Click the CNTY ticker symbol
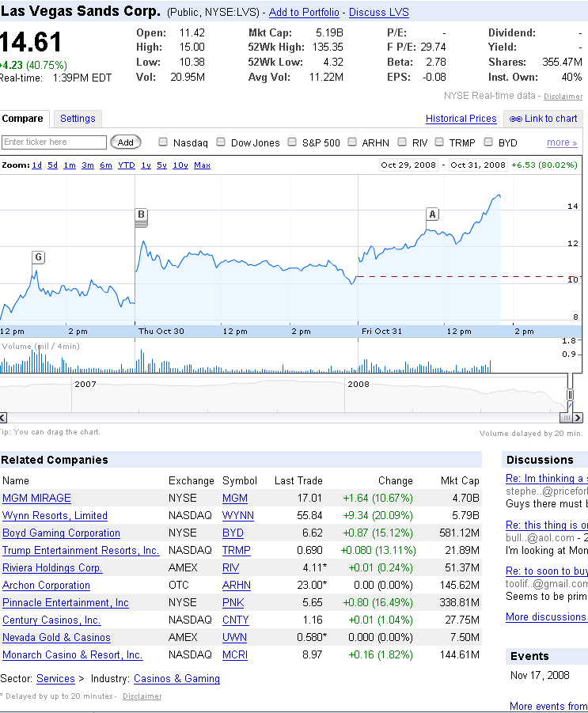588x713 pixels. click(236, 620)
